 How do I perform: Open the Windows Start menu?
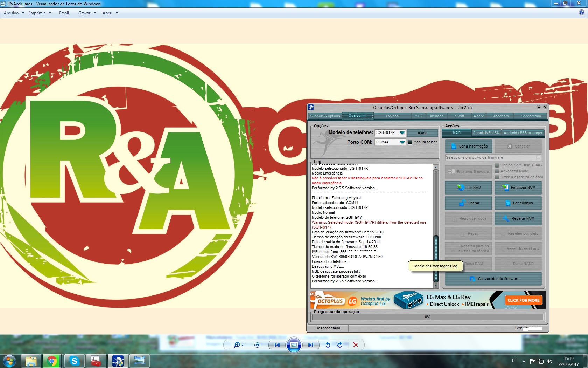[x=9, y=361]
